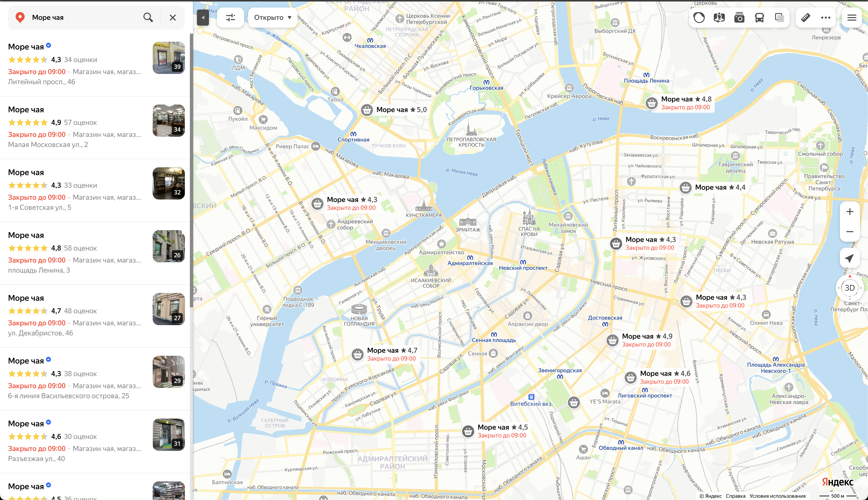The height and width of the screenshot is (500, 868).
Task: Click the Спас на Крови landmark icon
Action: (529, 217)
